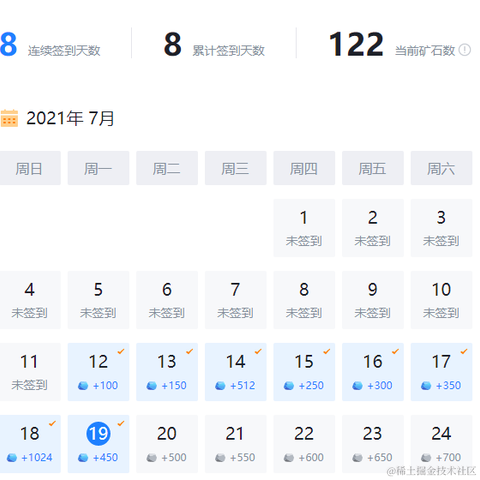Image resolution: width=480 pixels, height=480 pixels.
Task: Select the date number 20
Action: (167, 434)
